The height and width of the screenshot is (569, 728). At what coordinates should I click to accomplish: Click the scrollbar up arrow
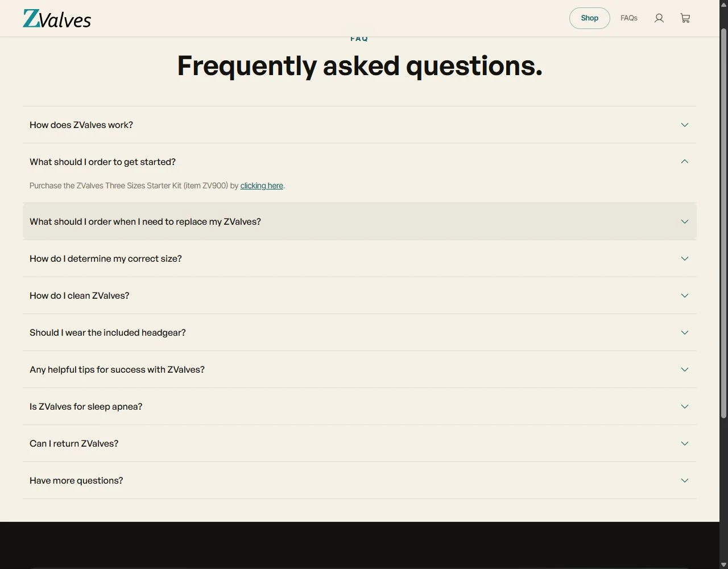click(723, 5)
